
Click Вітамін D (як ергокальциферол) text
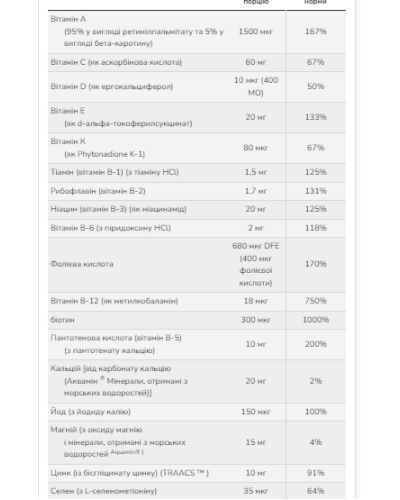112,87
